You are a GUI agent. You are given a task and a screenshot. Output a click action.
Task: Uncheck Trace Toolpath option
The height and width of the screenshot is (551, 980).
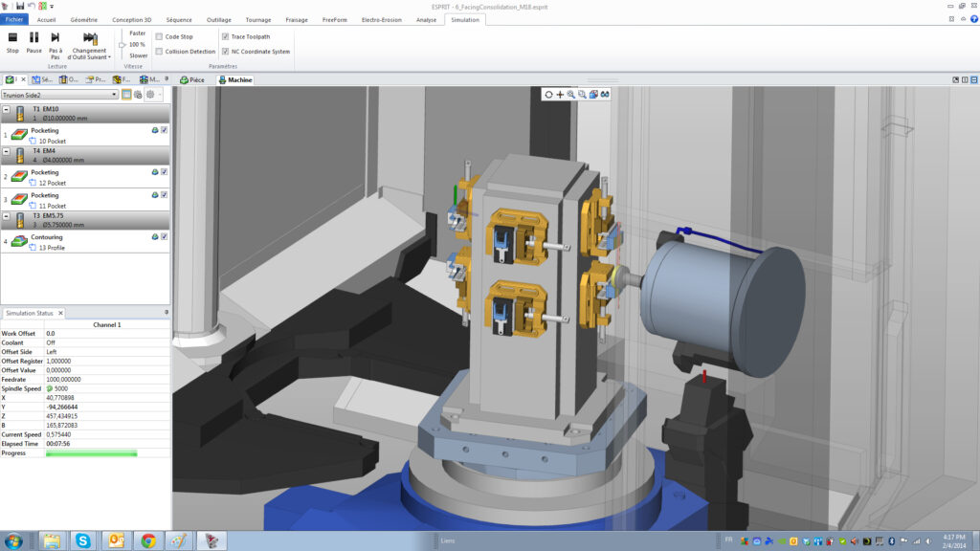click(225, 36)
